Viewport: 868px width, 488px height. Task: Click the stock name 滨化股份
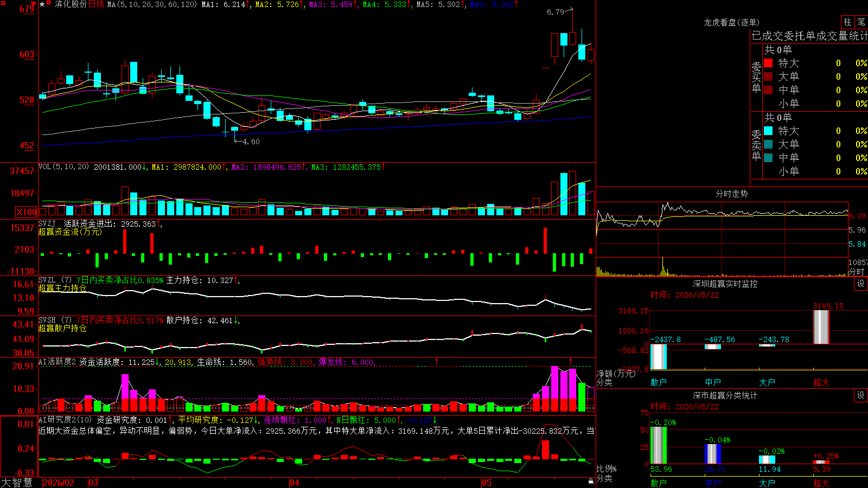click(x=71, y=4)
